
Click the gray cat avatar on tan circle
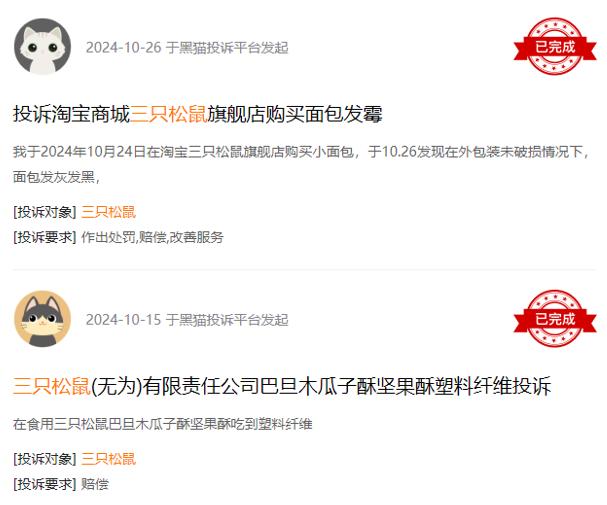43,319
